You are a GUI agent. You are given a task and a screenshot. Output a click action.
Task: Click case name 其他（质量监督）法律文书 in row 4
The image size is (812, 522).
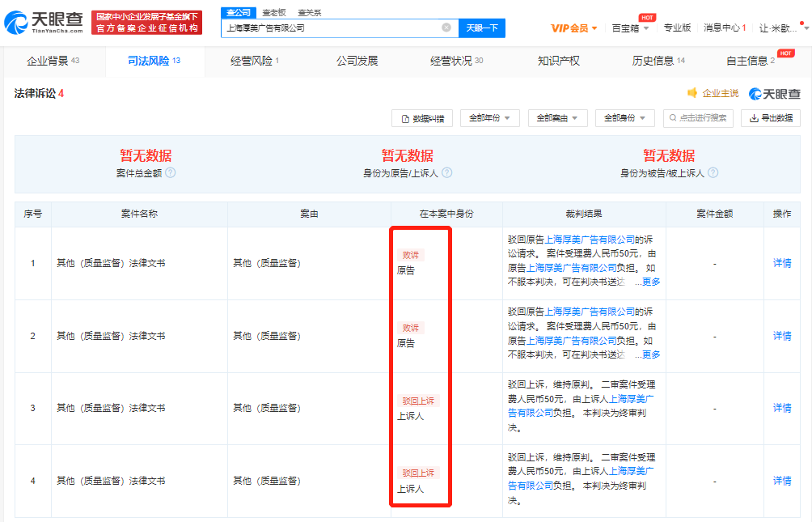(111, 481)
